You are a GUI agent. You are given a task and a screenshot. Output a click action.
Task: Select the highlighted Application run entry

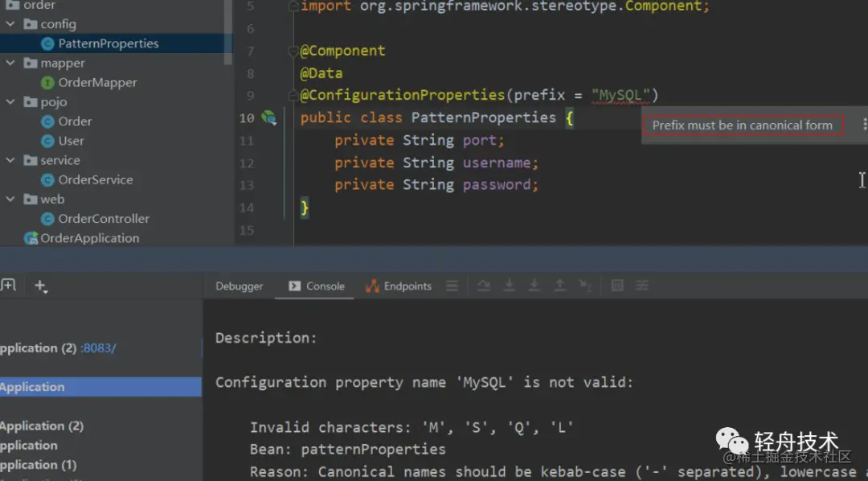click(100, 387)
